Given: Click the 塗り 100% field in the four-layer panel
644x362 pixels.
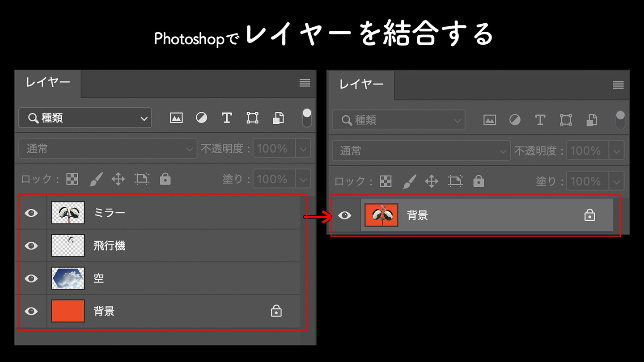Looking at the screenshot, I should pos(273,179).
